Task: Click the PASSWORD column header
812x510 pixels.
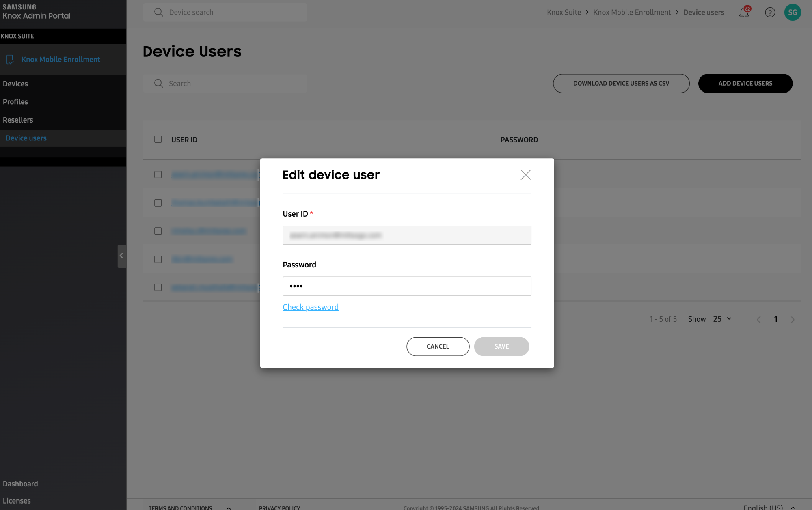Action: click(x=519, y=140)
